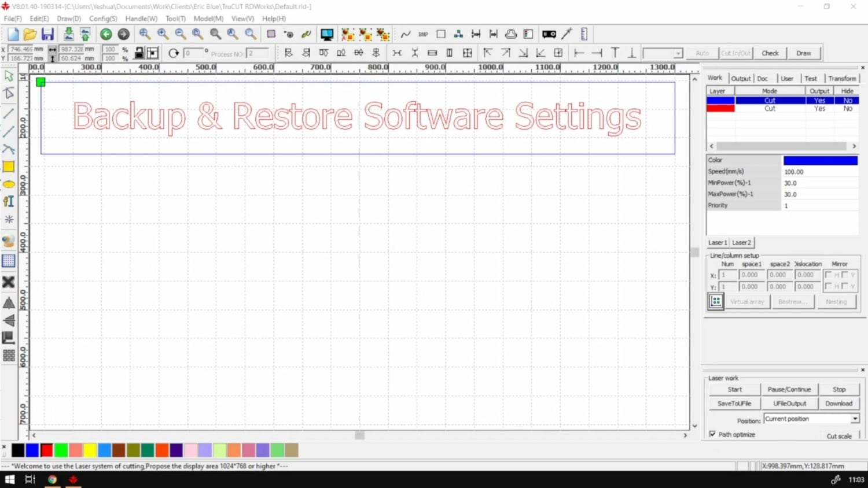Image resolution: width=868 pixels, height=488 pixels.
Task: Open the Handle(W) menu
Action: 141,19
